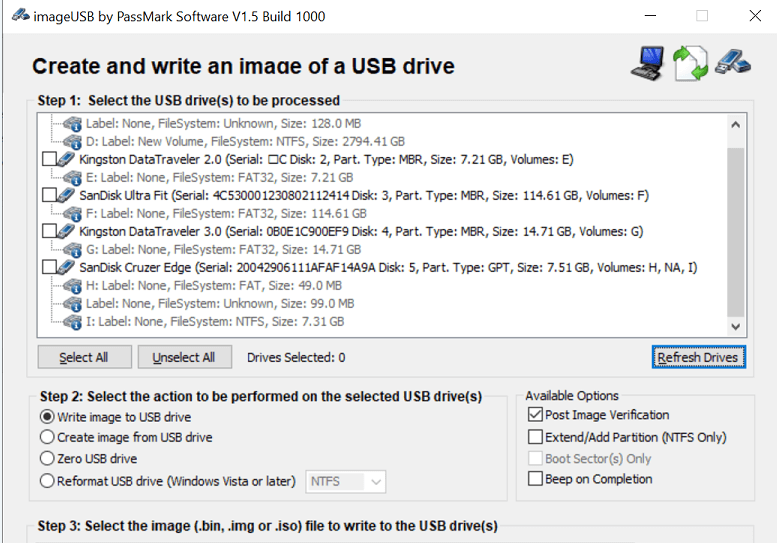
Task: Open the NTFS file system dropdown
Action: pyautogui.click(x=346, y=481)
